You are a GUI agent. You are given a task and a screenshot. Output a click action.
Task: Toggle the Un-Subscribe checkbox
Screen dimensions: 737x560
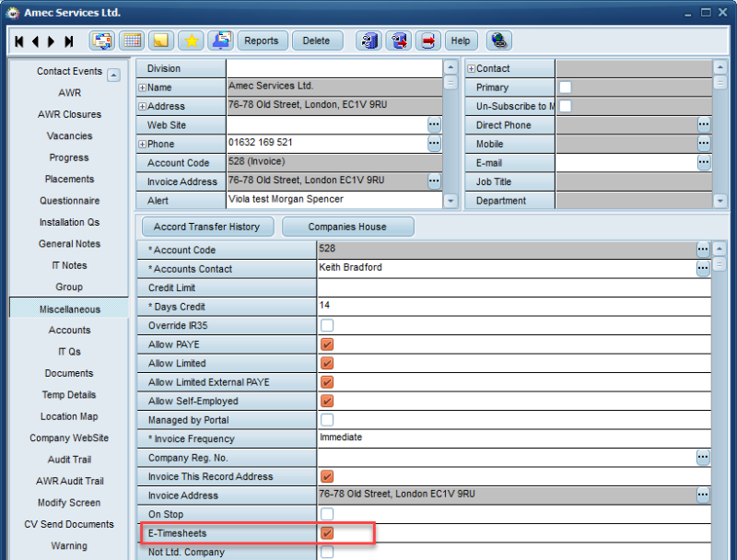point(566,106)
